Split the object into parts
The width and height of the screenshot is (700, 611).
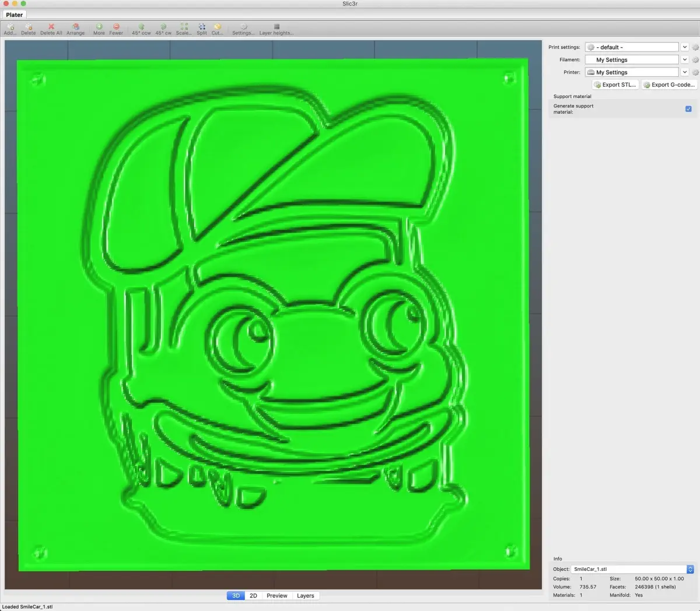tap(202, 29)
